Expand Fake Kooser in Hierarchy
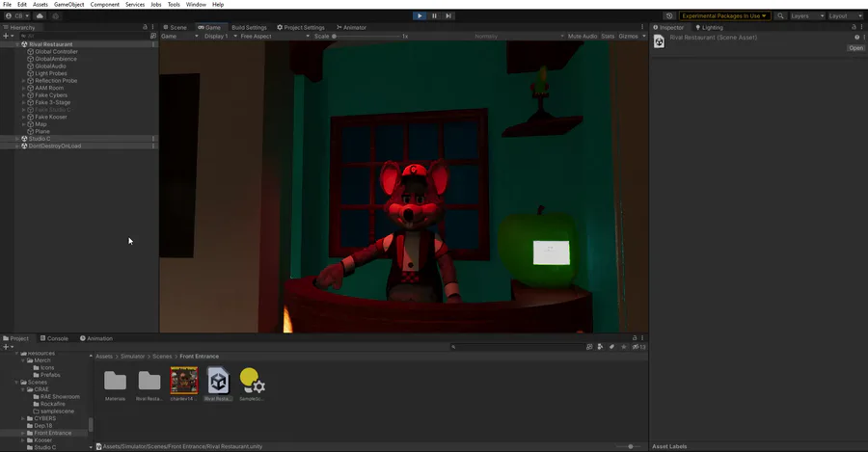 [23, 117]
